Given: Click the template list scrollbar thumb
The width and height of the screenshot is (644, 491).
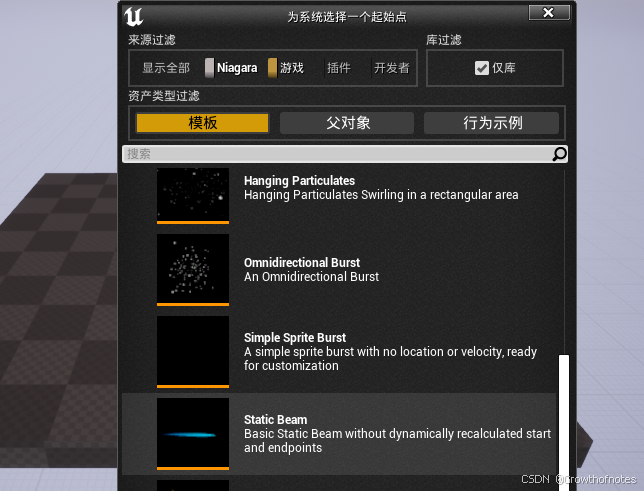Looking at the screenshot, I should click(x=564, y=422).
